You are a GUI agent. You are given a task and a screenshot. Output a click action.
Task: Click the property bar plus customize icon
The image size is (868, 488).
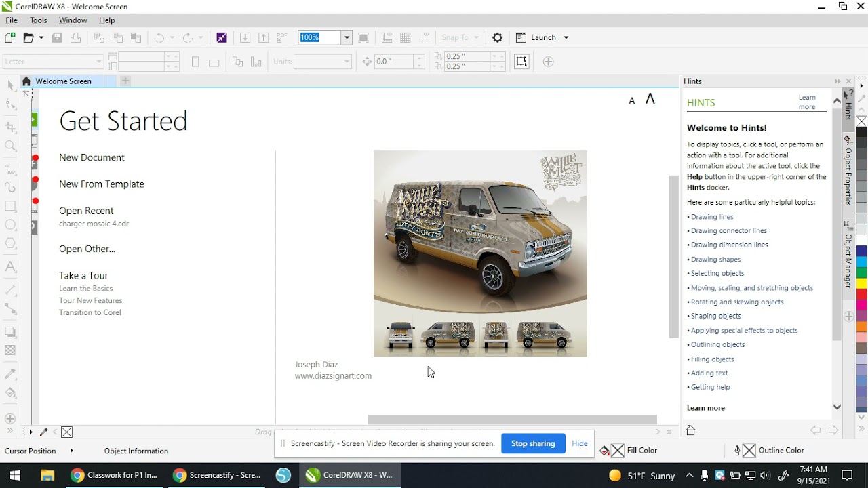(x=549, y=62)
